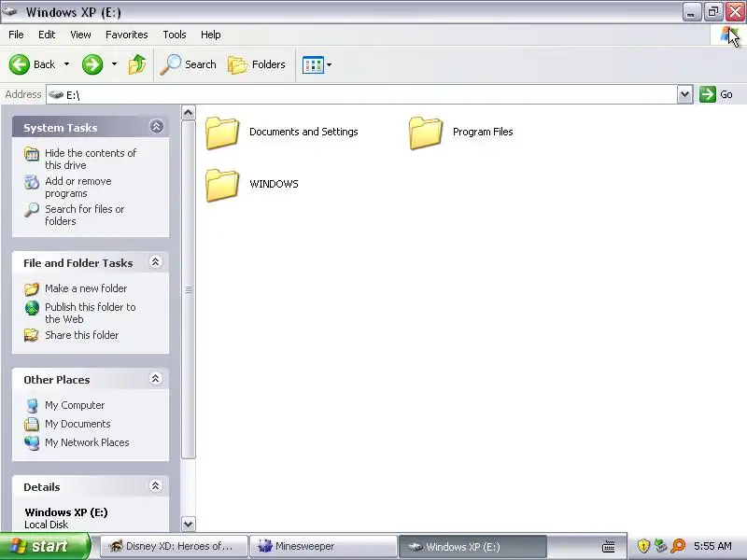Image resolution: width=747 pixels, height=560 pixels.
Task: Open the File menu
Action: (x=16, y=35)
